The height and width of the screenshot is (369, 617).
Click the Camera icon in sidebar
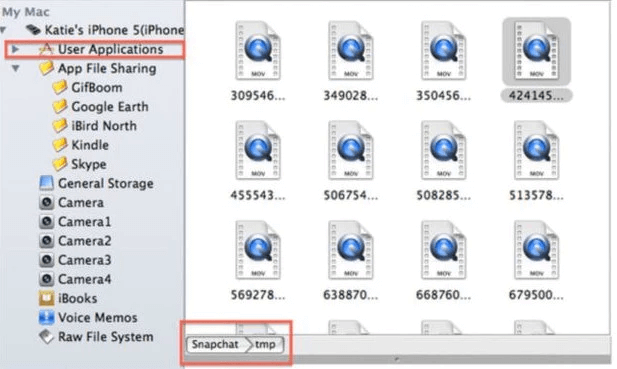(x=46, y=203)
